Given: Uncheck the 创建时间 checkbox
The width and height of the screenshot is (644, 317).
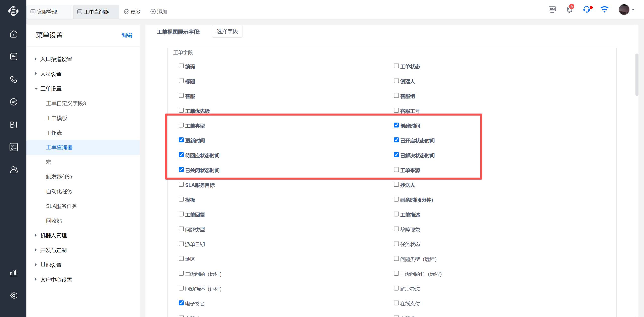Looking at the screenshot, I should pos(396,125).
